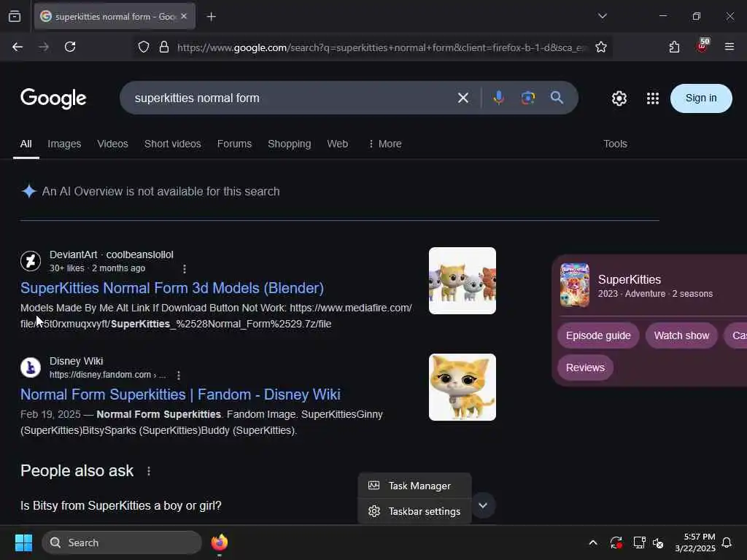Click the forward navigation arrow

click(x=44, y=47)
